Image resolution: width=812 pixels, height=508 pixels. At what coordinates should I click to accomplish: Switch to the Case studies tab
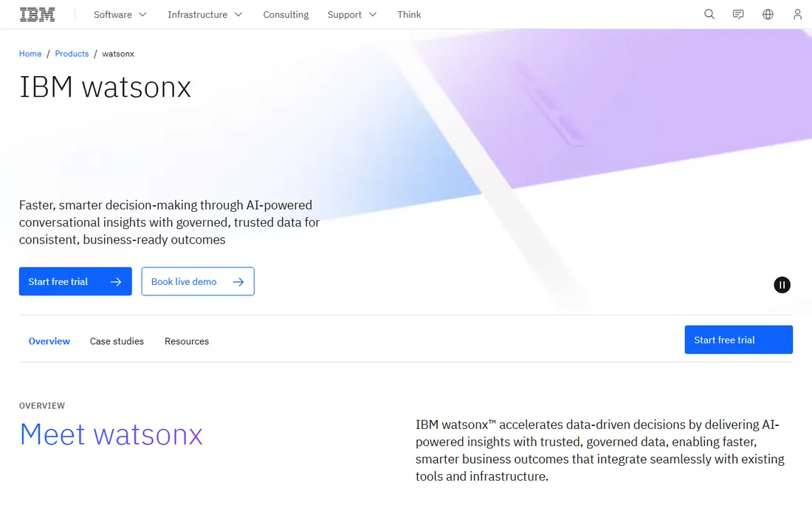coord(117,341)
